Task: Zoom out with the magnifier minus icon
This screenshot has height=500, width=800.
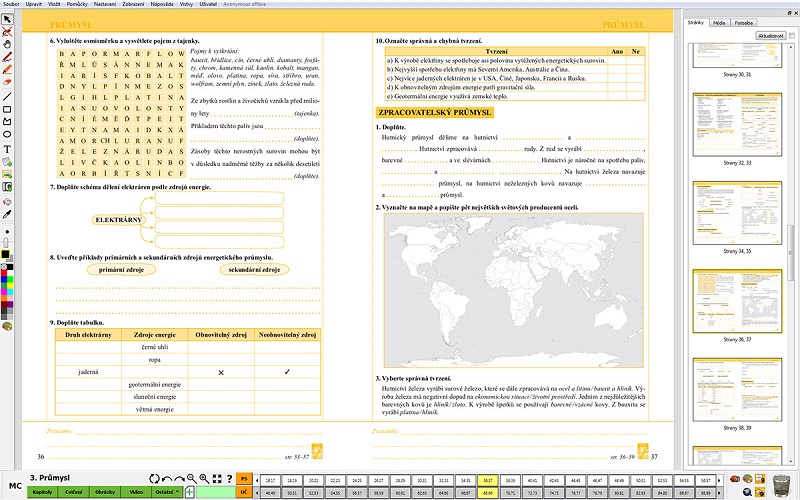Action: [191, 479]
